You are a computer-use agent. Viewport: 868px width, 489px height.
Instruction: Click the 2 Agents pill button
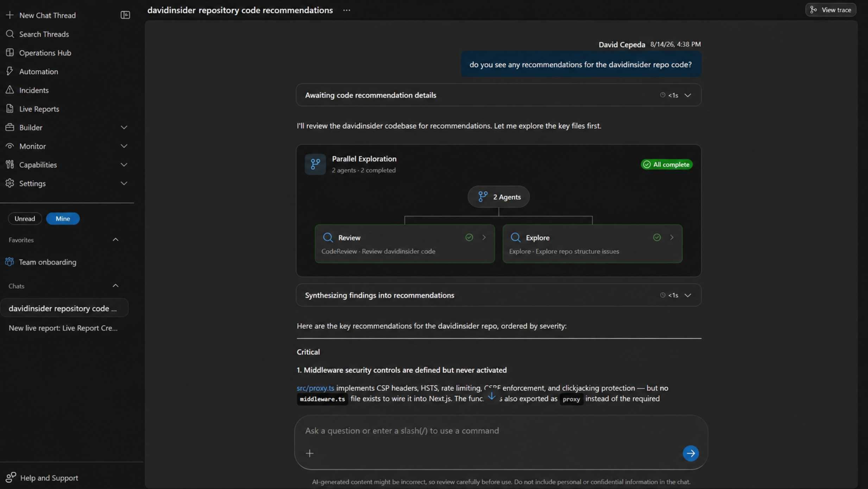click(x=498, y=197)
